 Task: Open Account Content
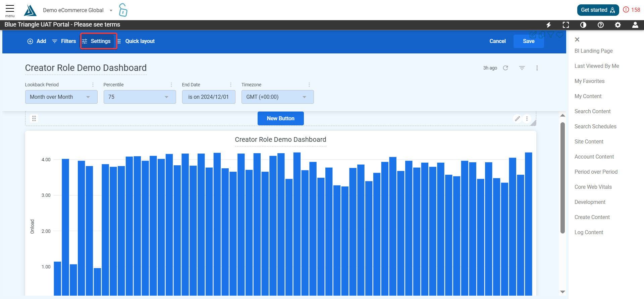594,157
